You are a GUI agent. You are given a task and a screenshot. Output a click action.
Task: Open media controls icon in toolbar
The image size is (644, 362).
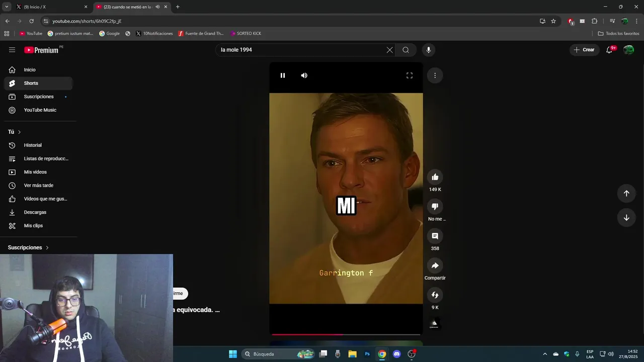(612, 21)
